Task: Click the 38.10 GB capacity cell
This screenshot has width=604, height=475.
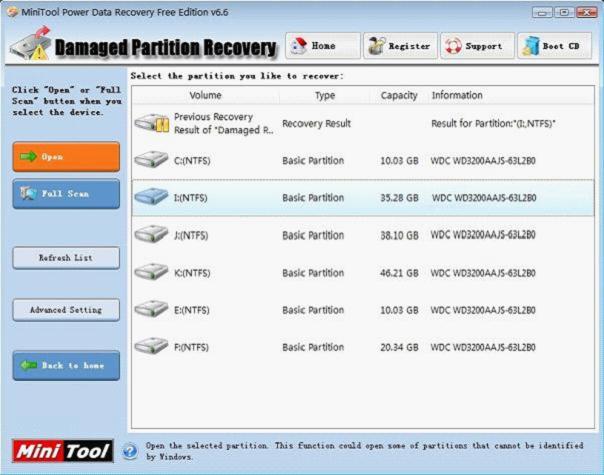Action: pos(399,235)
